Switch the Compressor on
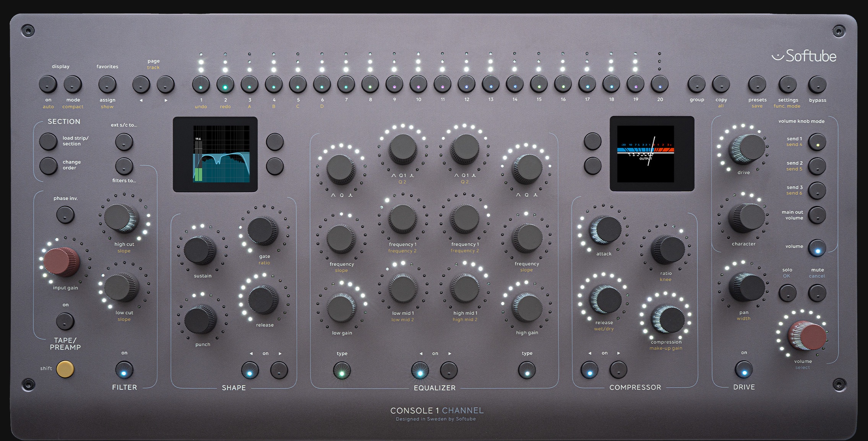The height and width of the screenshot is (441, 868). [589, 370]
